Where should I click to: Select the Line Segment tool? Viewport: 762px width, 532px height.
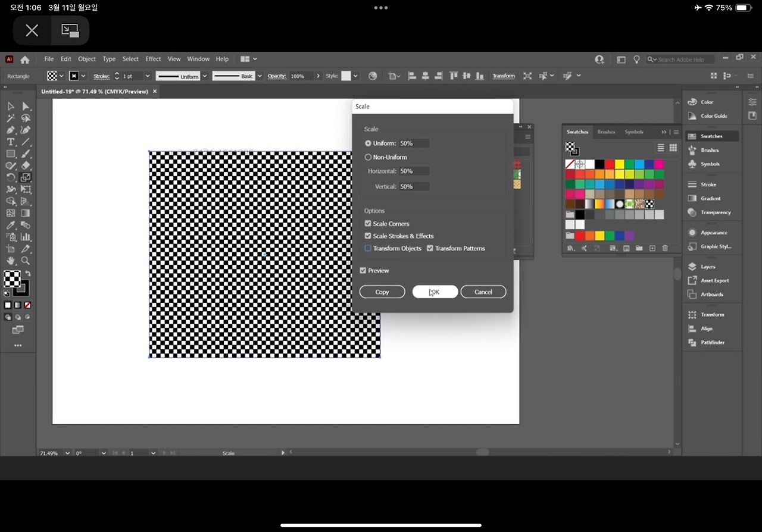[26, 142]
